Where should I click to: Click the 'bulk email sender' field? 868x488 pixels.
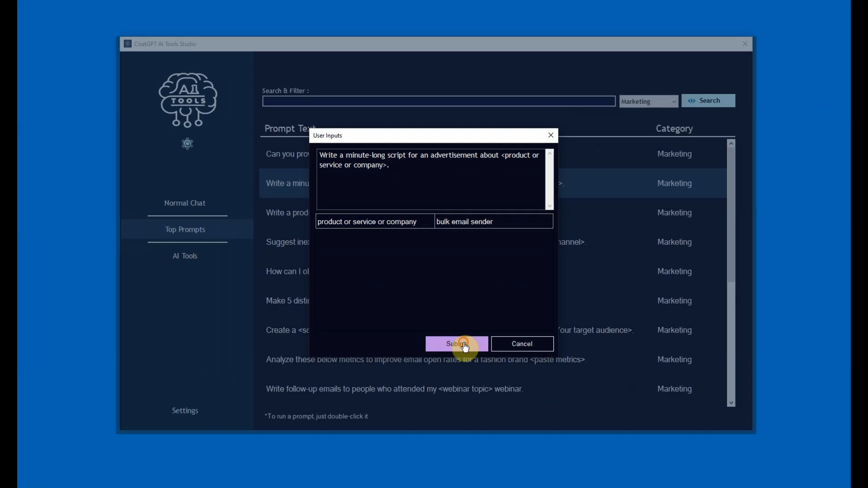pos(493,221)
